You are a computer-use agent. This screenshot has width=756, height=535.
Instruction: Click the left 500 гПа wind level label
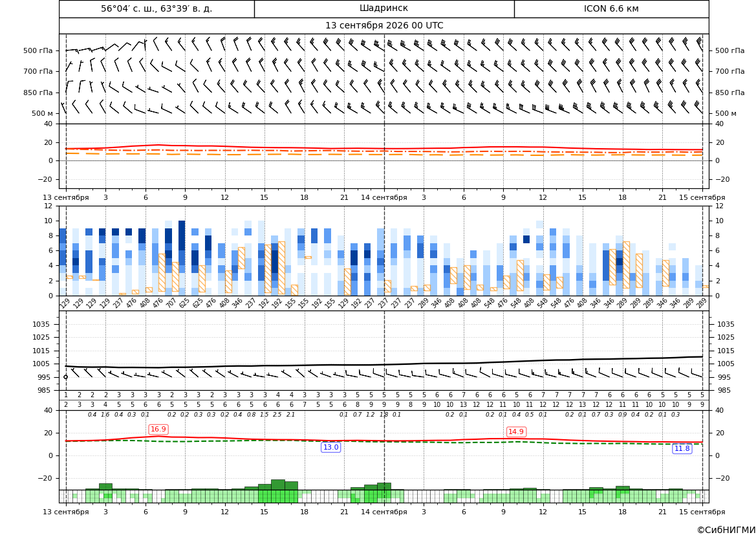pos(38,50)
